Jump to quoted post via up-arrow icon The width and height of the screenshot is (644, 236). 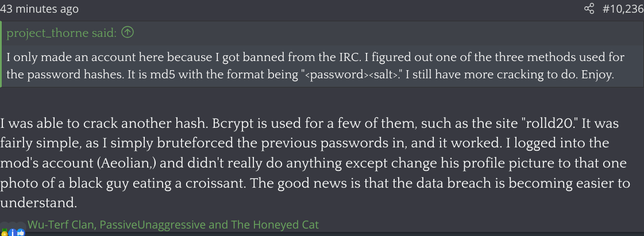pos(128,33)
